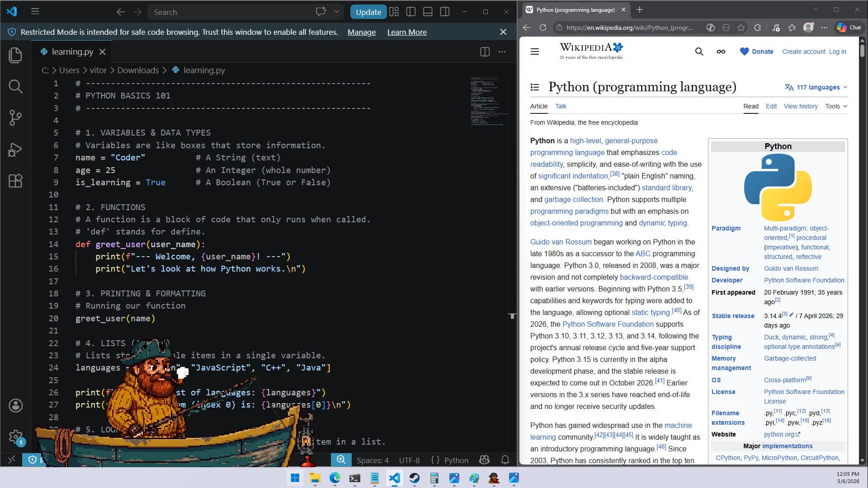
Task: Go back in VS Code navigation
Action: pos(120,12)
